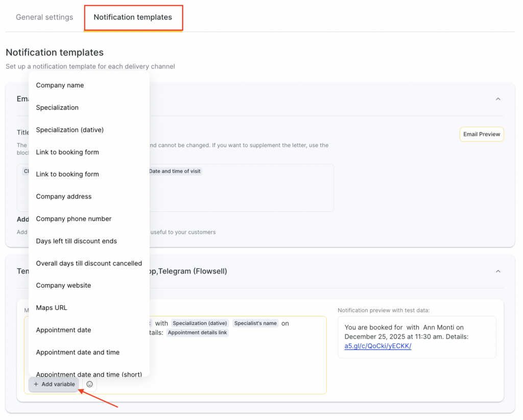Screen dimensions: 523x420
Task: Collapse the Email template section chevron
Action: (x=498, y=99)
